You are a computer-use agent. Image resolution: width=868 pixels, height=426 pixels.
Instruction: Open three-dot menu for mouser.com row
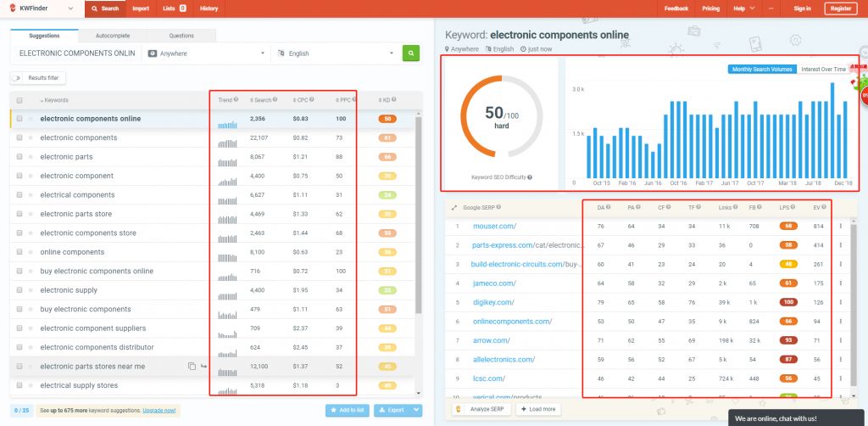pyautogui.click(x=840, y=227)
